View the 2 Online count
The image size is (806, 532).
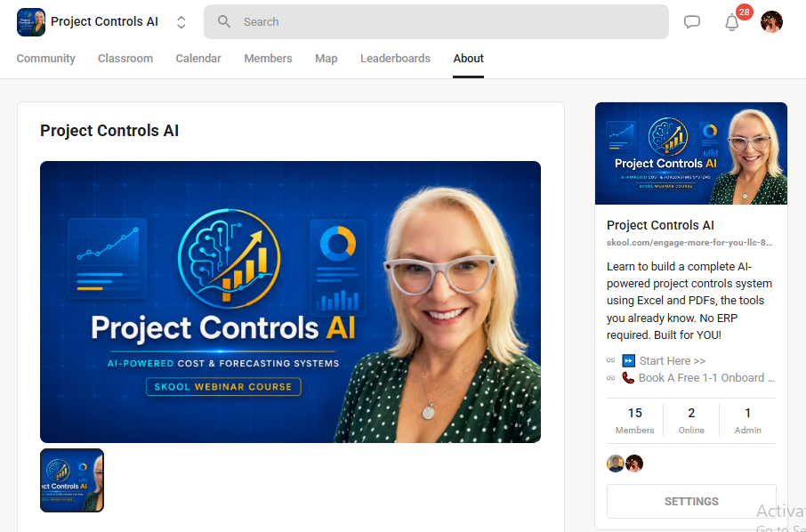point(691,421)
